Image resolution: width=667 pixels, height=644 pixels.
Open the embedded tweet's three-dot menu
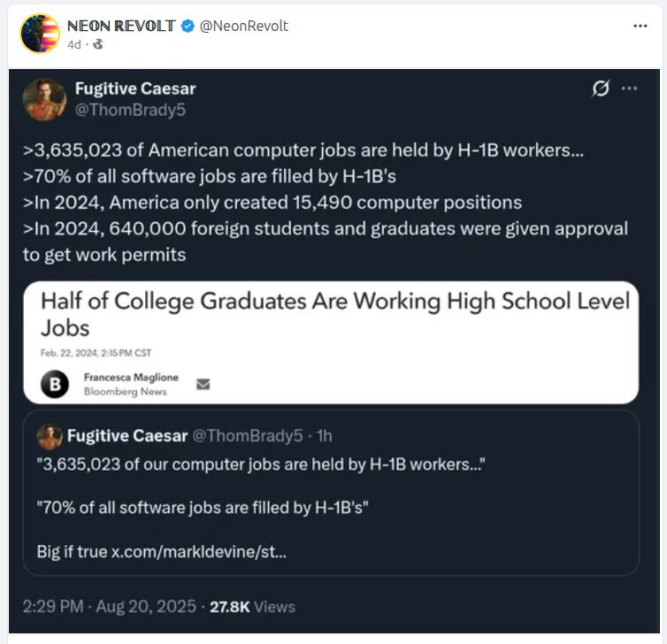pos(629,88)
